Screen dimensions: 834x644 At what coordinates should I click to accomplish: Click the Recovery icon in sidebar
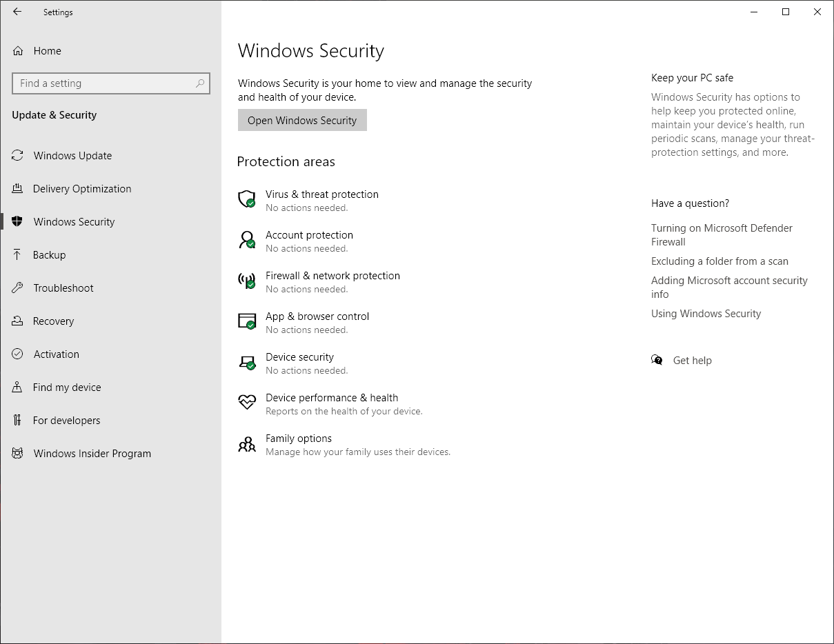tap(18, 321)
